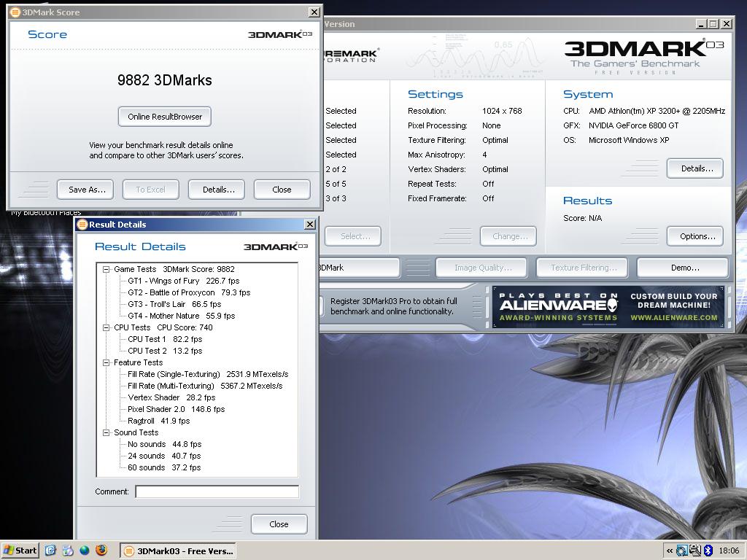Select the Pixel Shader 2.0 row

tap(177, 409)
